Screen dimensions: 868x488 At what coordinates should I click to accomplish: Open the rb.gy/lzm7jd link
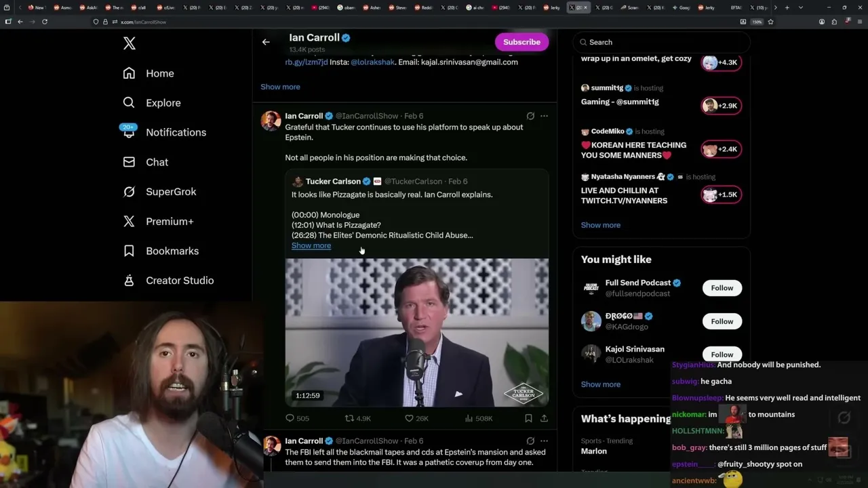click(307, 62)
